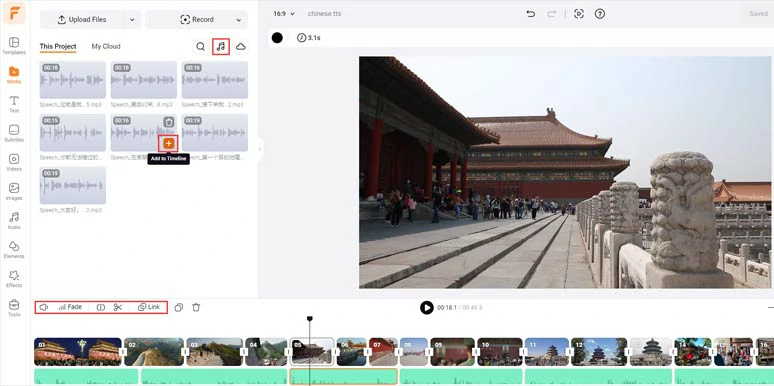This screenshot has height=386, width=774.
Task: Toggle Link for the selected audio clip
Action: pyautogui.click(x=149, y=307)
